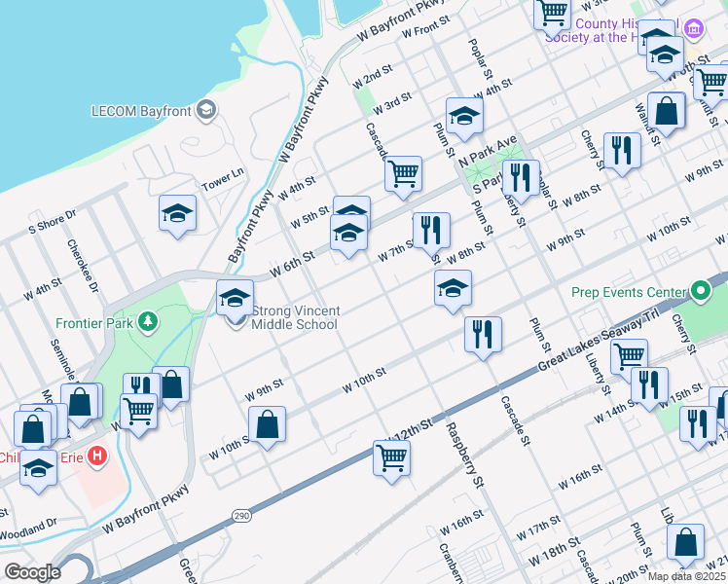Image resolution: width=728 pixels, height=584 pixels.
Task: Select the 'Cherokee Dr' street label
Action: [83, 266]
